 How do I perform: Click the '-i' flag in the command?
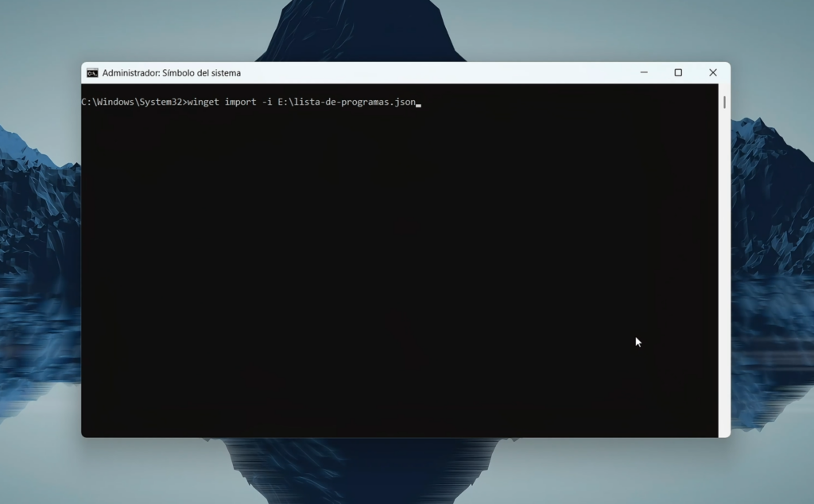[x=266, y=103]
